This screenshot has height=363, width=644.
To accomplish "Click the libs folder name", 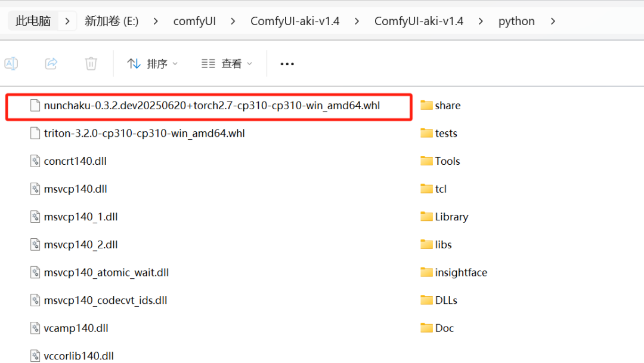I will (x=443, y=245).
